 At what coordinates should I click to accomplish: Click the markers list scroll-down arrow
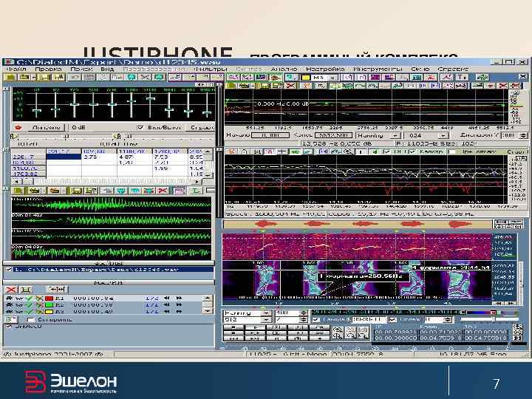208,310
